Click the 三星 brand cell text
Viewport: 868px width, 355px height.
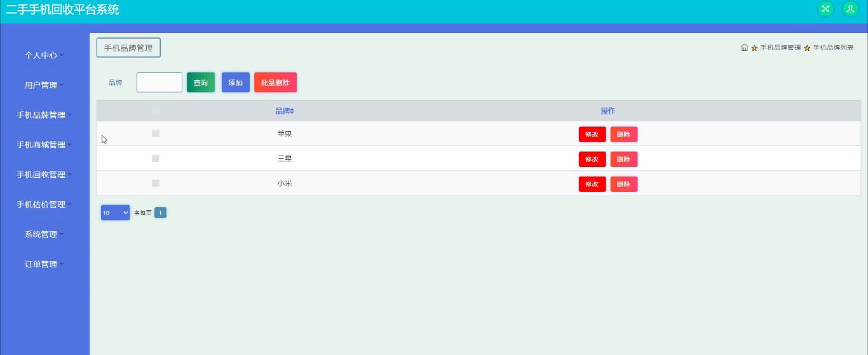tap(285, 159)
